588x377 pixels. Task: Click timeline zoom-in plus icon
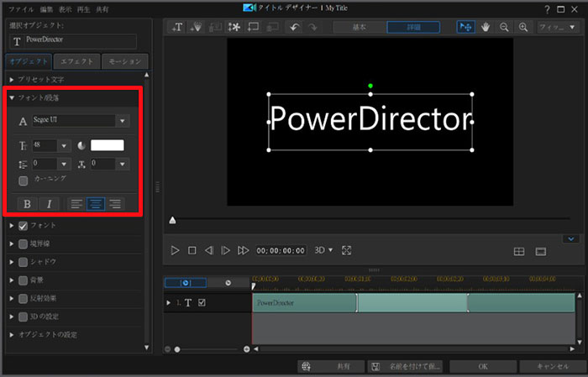tap(246, 349)
